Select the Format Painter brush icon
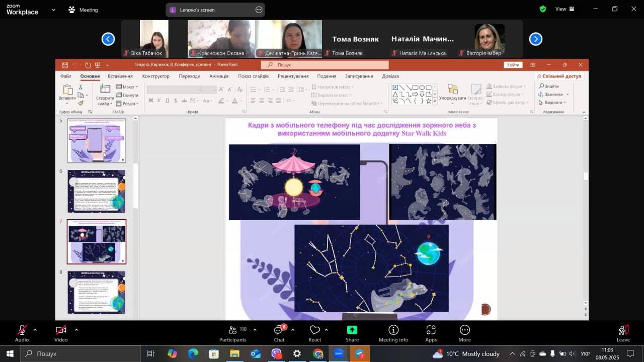644x362 pixels. pos(80,103)
